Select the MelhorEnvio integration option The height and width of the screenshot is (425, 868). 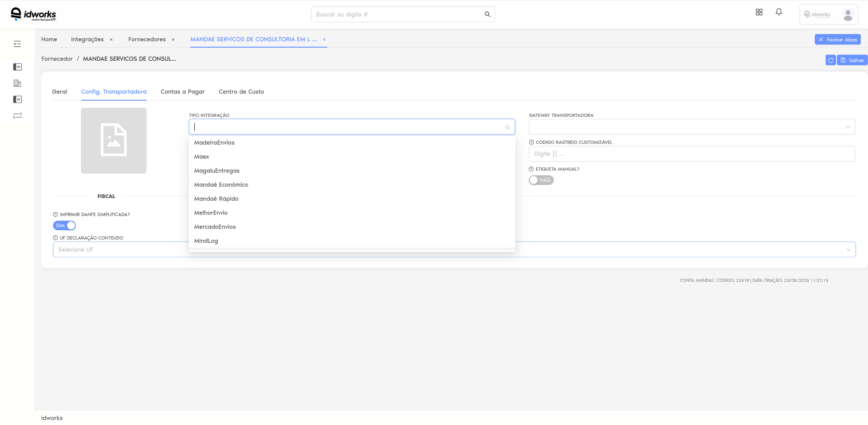click(x=211, y=213)
